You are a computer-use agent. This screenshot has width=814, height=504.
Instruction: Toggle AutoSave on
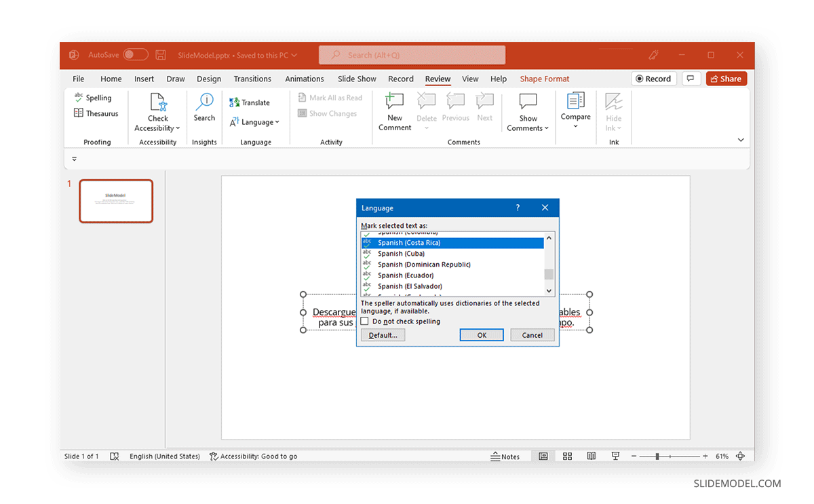point(135,54)
